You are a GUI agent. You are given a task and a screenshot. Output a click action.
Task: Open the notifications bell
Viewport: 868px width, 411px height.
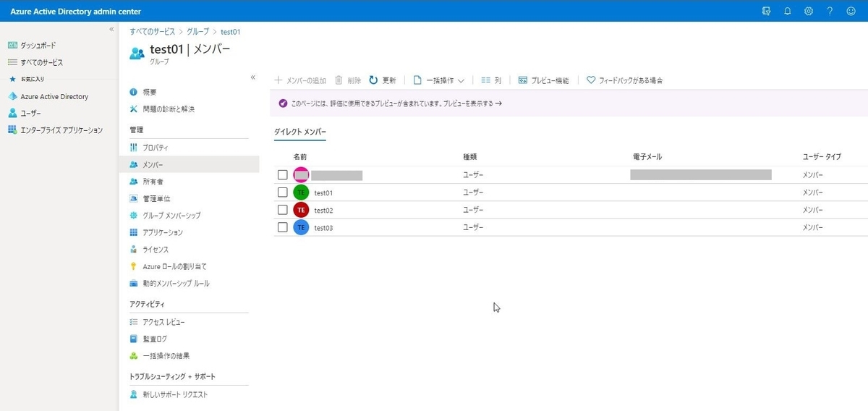pos(788,11)
